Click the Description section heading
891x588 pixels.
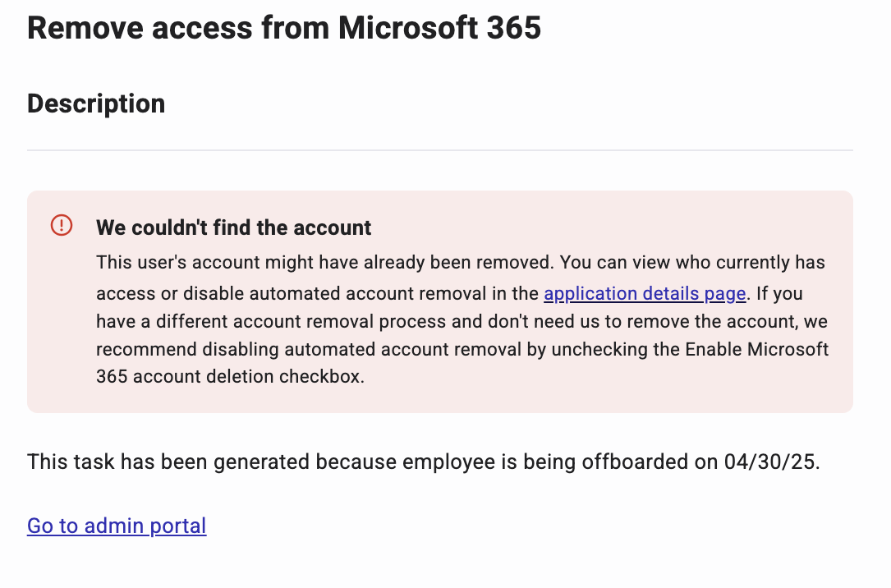(96, 103)
